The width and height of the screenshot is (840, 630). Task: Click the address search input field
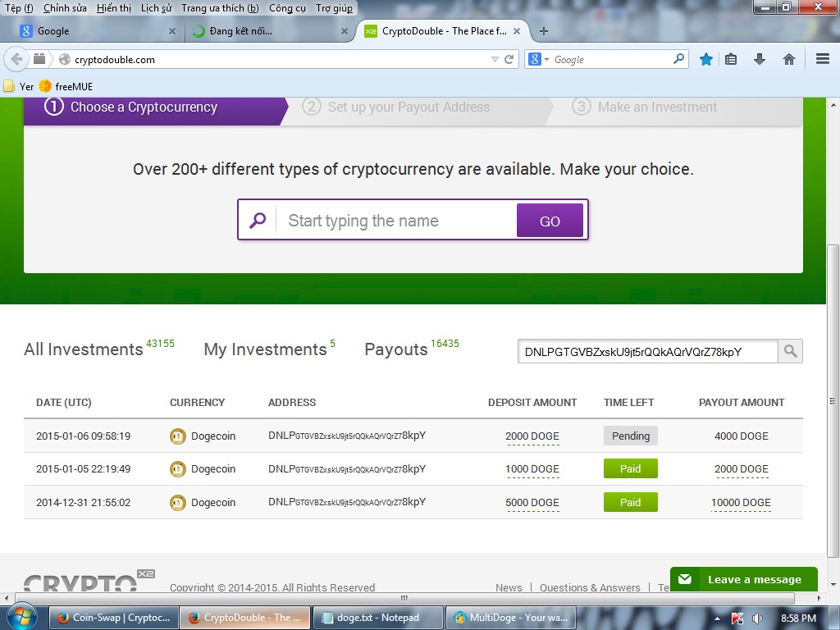click(648, 351)
